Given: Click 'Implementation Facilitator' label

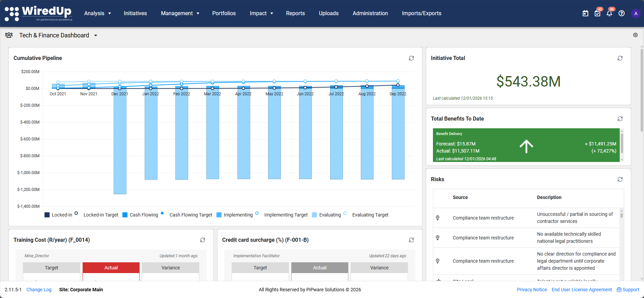Looking at the screenshot, I should tap(257, 256).
